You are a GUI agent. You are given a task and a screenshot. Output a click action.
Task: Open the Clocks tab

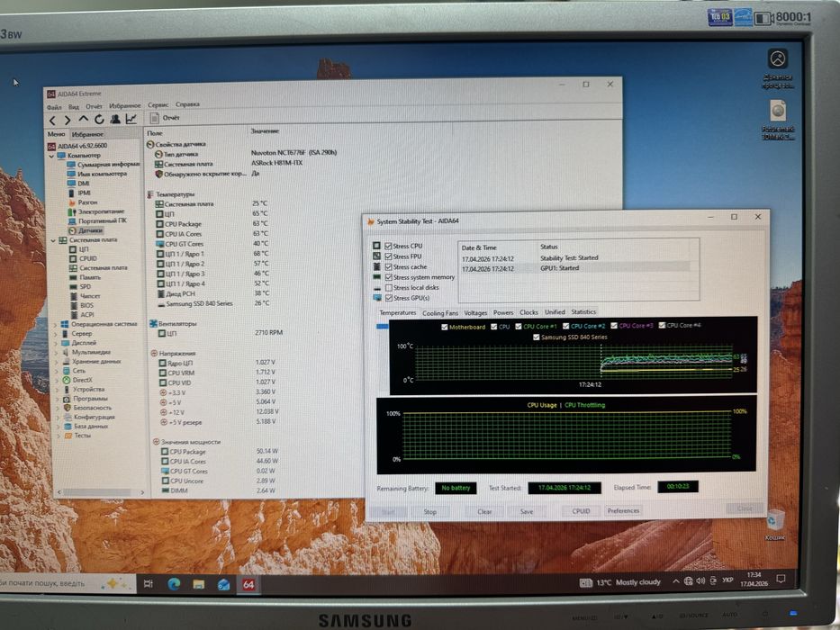(528, 312)
